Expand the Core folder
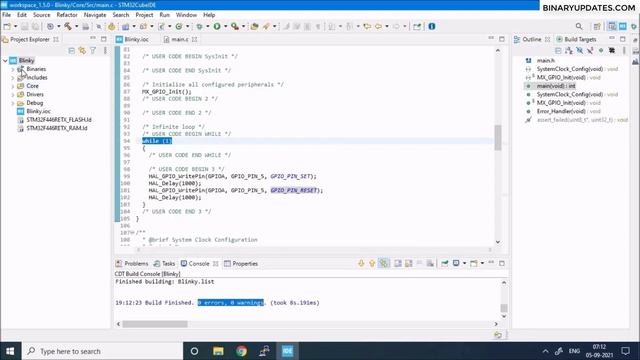This screenshot has height=360, width=640. coord(13,86)
